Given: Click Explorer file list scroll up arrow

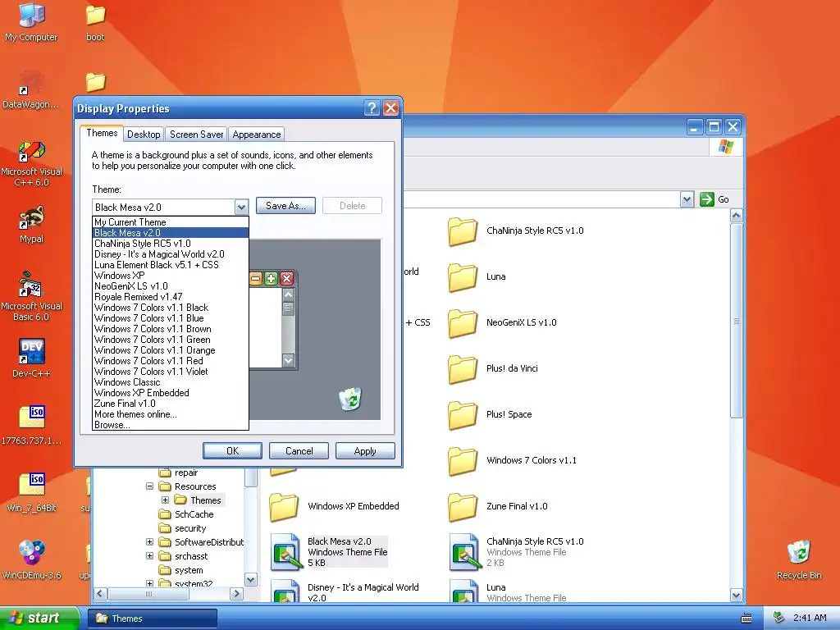Looking at the screenshot, I should 737,216.
